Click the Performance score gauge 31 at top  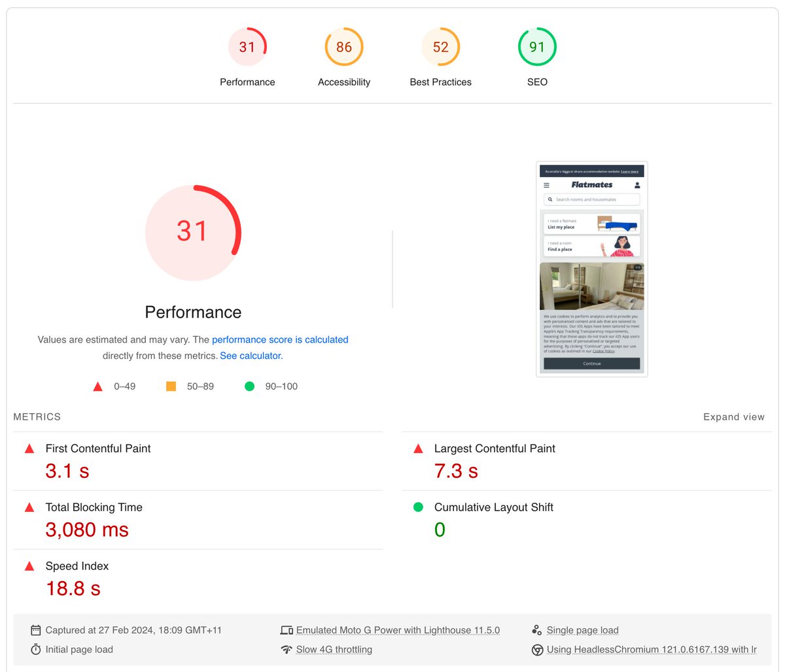247,47
